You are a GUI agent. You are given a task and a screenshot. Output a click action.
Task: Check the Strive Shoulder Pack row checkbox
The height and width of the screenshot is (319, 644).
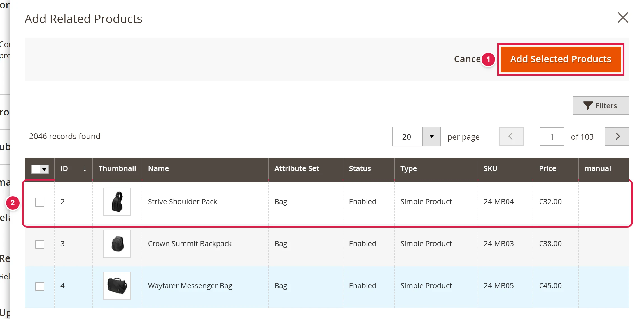pyautogui.click(x=40, y=202)
